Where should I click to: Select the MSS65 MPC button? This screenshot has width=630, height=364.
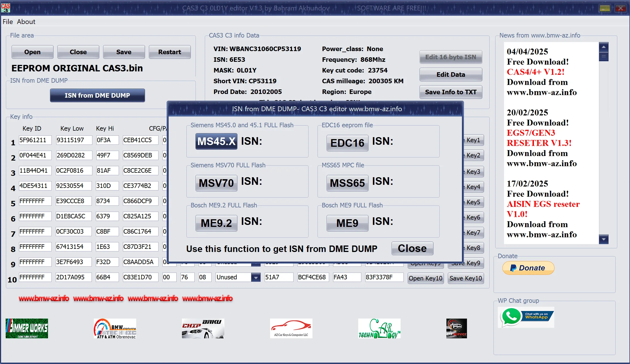coord(347,183)
